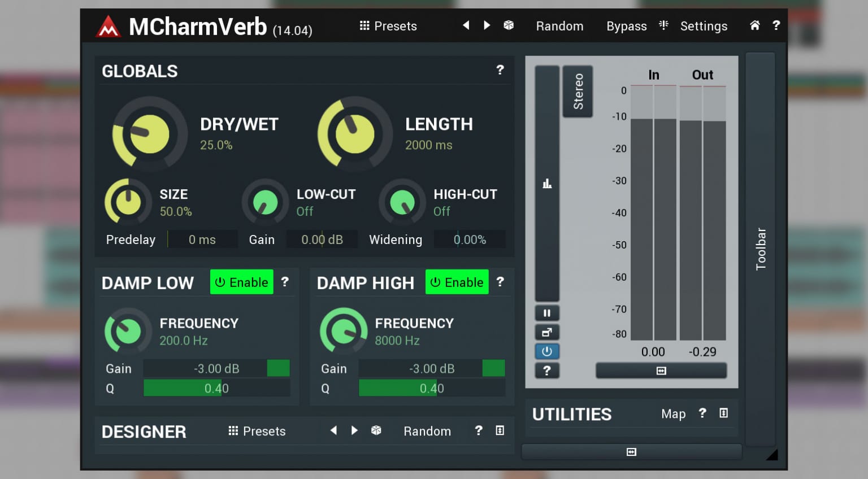
Task: Click the LENGTH value 2000 ms
Action: click(x=428, y=145)
